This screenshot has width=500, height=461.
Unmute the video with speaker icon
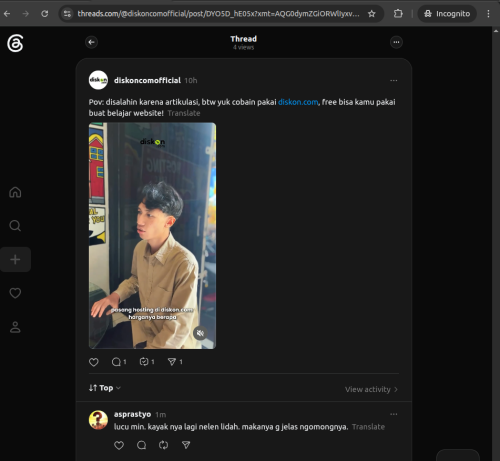200,333
